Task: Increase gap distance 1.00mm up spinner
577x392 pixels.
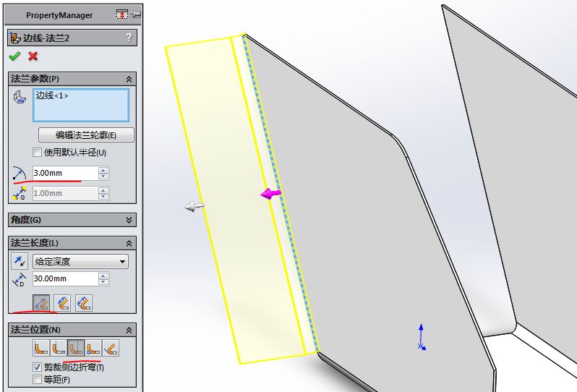Action: pyautogui.click(x=103, y=190)
